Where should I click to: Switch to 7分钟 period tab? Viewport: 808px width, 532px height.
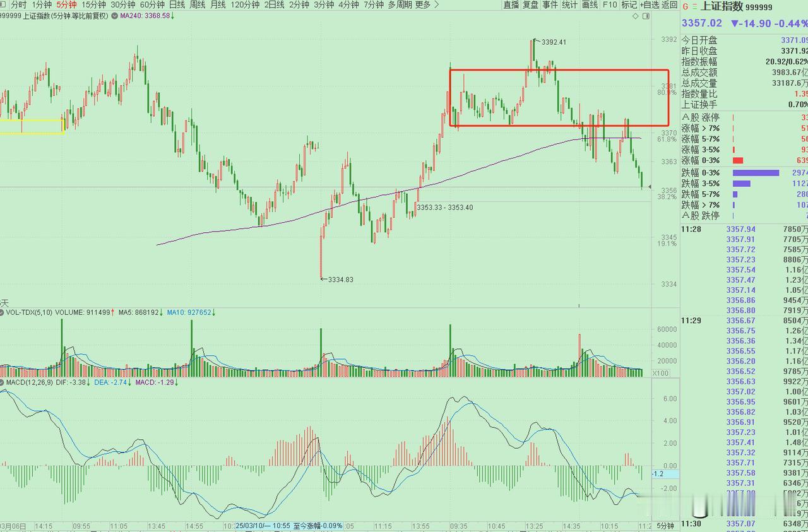[373, 5]
